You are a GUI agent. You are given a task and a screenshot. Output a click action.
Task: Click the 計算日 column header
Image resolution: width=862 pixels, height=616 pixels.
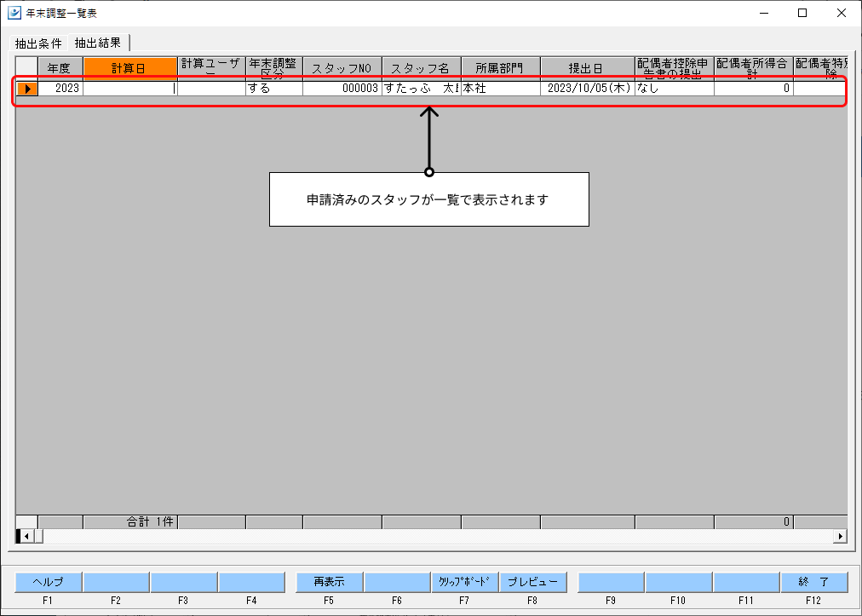click(130, 68)
